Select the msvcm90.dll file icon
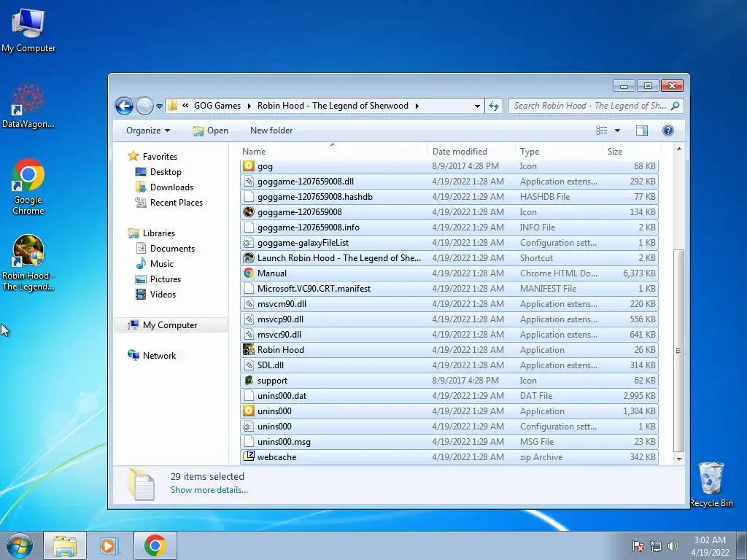 tap(248, 304)
